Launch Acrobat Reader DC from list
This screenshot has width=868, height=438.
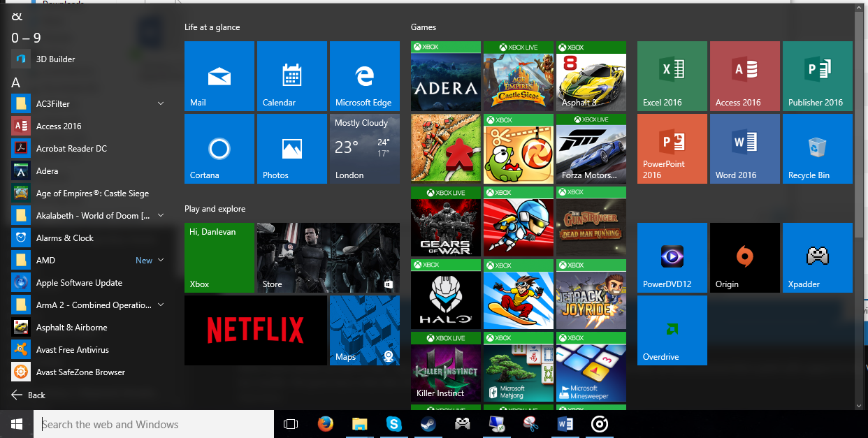click(89, 148)
